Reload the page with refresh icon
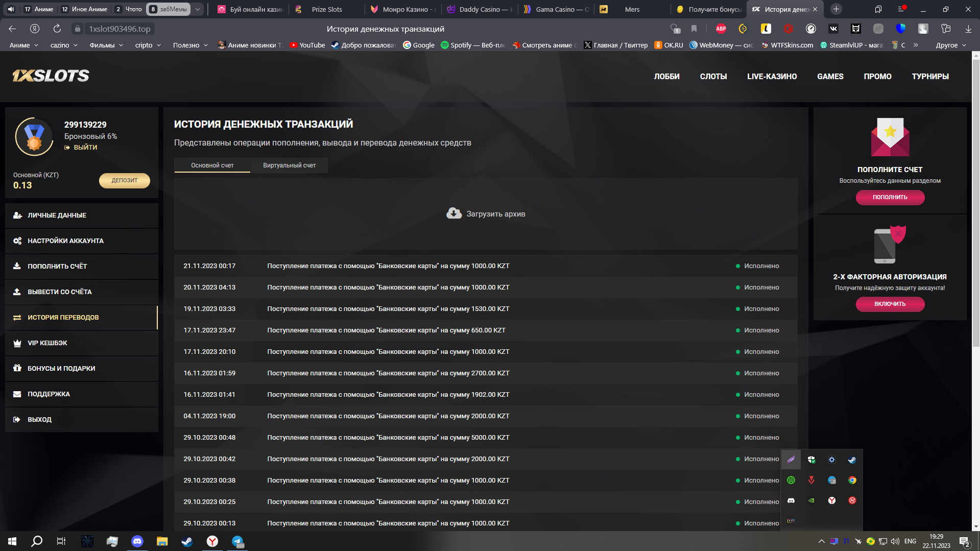The width and height of the screenshot is (980, 551). tap(57, 29)
